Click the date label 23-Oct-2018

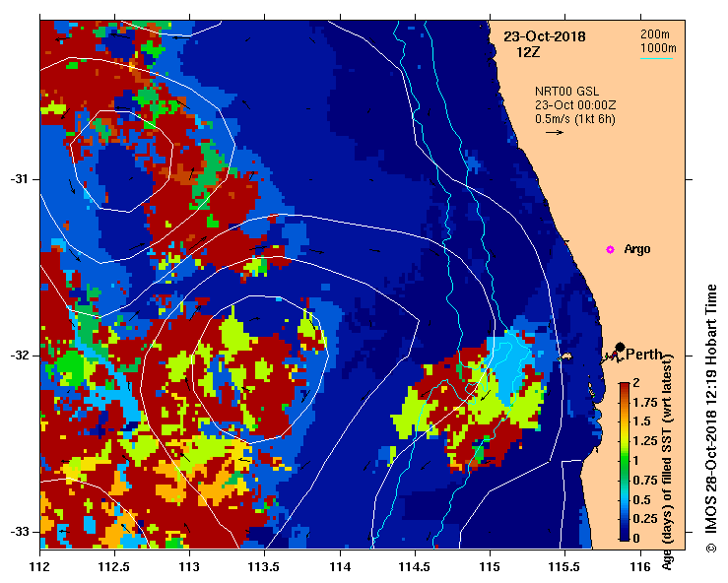pyautogui.click(x=545, y=36)
